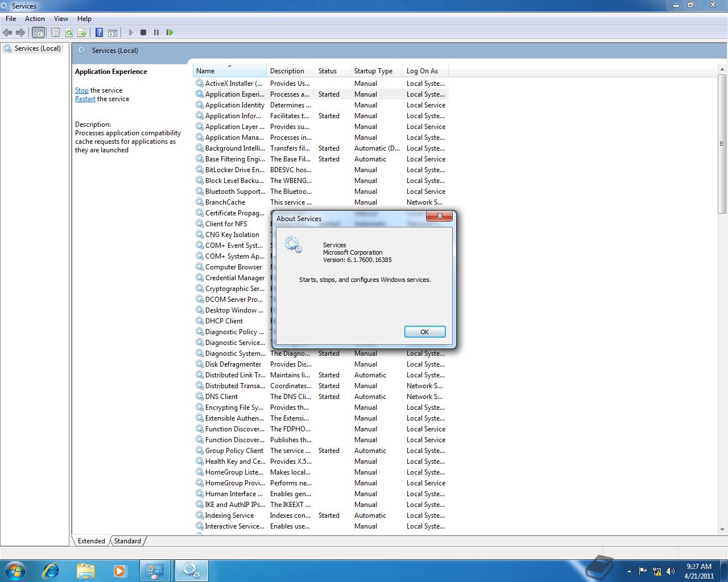Select the DHCP Client service row
This screenshot has width=728, height=582.
[233, 321]
